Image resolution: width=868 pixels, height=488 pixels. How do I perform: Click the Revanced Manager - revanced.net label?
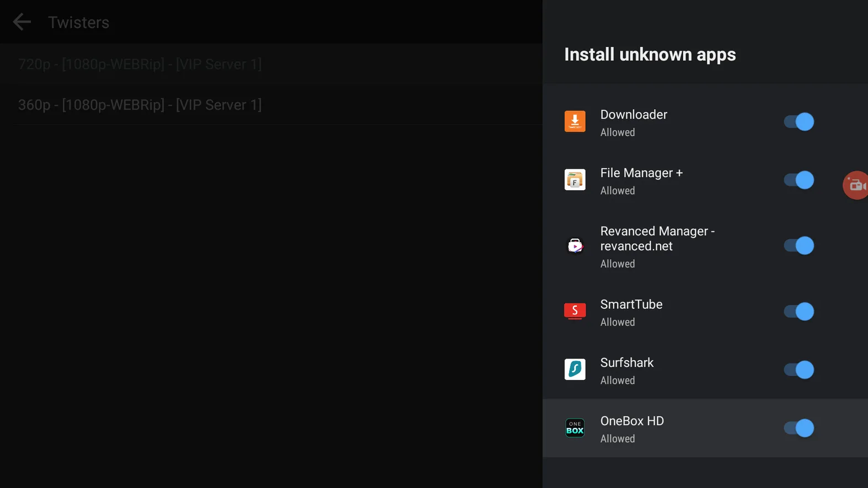657,239
